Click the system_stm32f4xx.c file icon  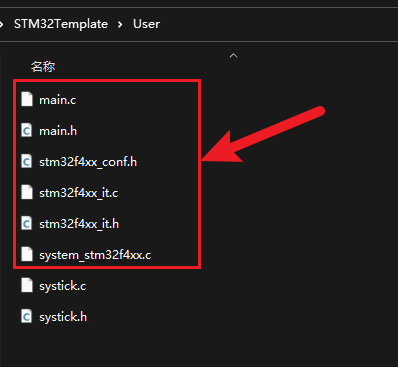click(27, 254)
